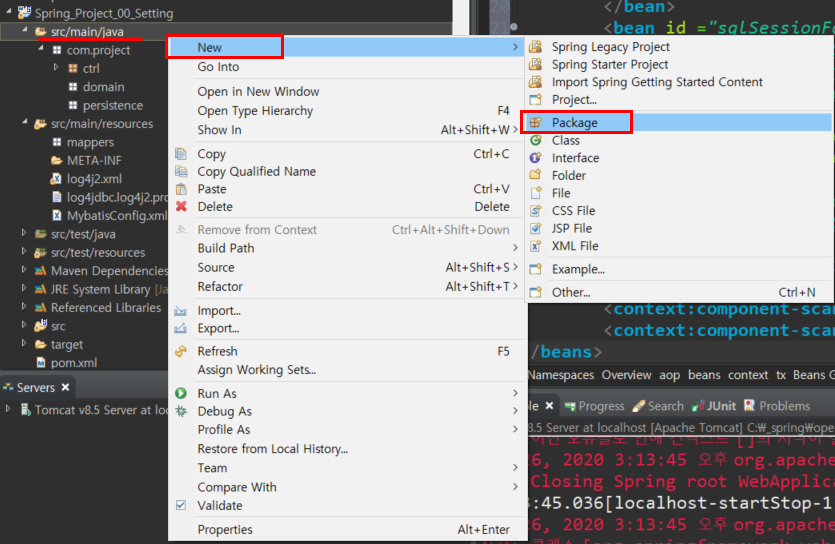Image resolution: width=835 pixels, height=544 pixels.
Task: Select the mappers package
Action: pos(83,142)
